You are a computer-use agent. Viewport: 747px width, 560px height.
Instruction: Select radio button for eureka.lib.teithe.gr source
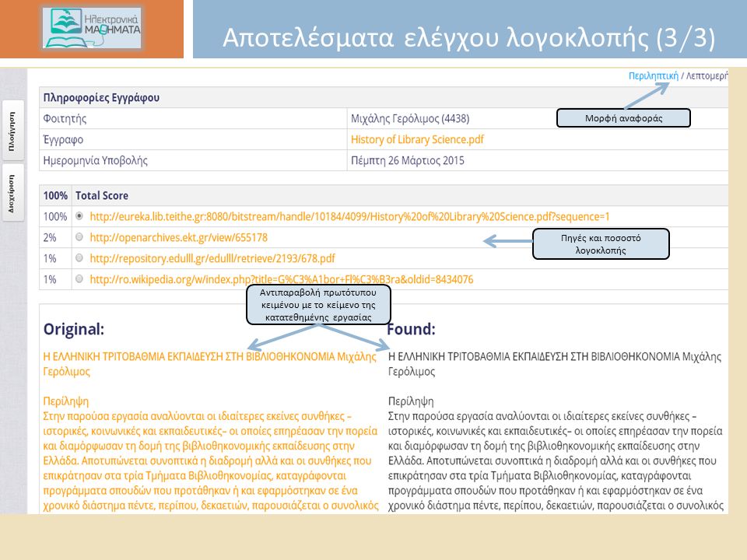(79, 216)
